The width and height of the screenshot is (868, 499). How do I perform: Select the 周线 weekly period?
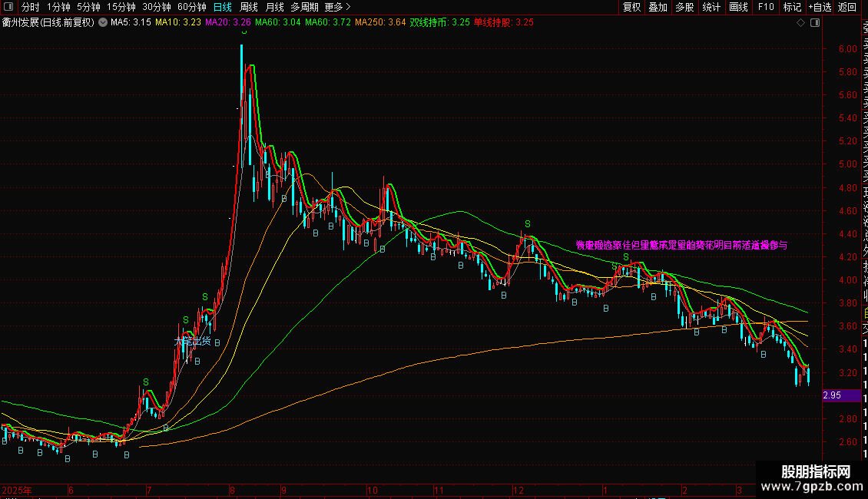pyautogui.click(x=249, y=7)
